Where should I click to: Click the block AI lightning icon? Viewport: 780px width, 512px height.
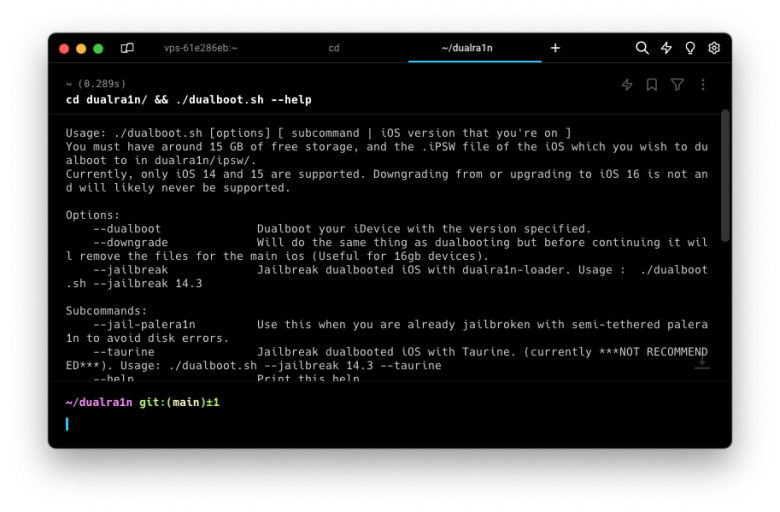(x=627, y=85)
